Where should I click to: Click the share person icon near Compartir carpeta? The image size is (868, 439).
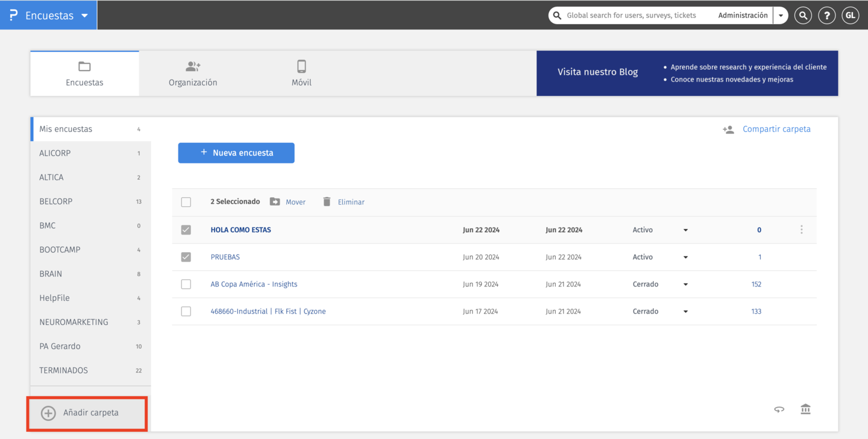click(728, 130)
